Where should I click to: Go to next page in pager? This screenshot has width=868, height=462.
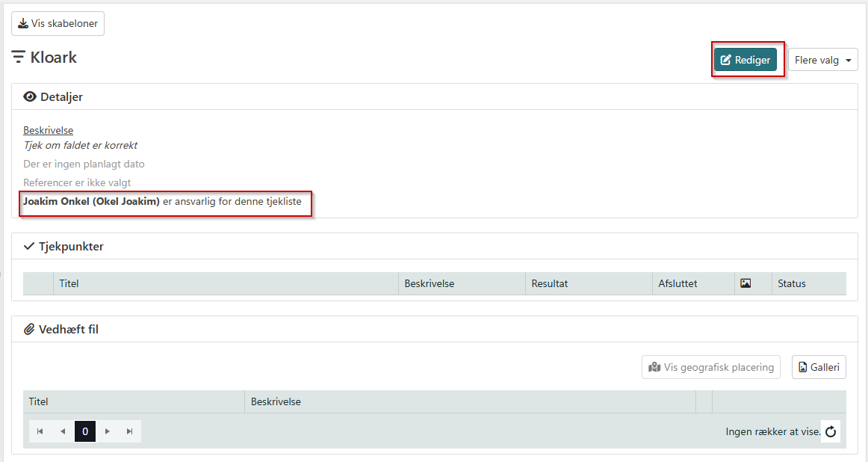coord(108,431)
